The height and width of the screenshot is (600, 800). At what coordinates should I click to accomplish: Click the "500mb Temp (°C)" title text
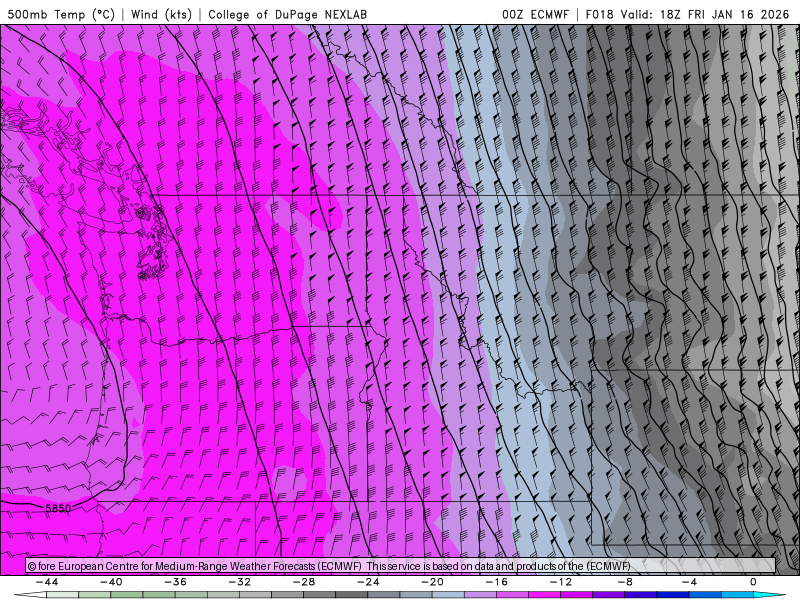[x=61, y=14]
